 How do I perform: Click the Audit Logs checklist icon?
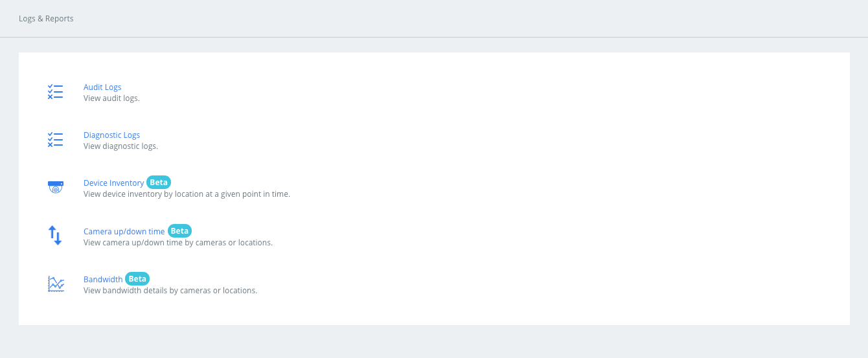pyautogui.click(x=55, y=92)
